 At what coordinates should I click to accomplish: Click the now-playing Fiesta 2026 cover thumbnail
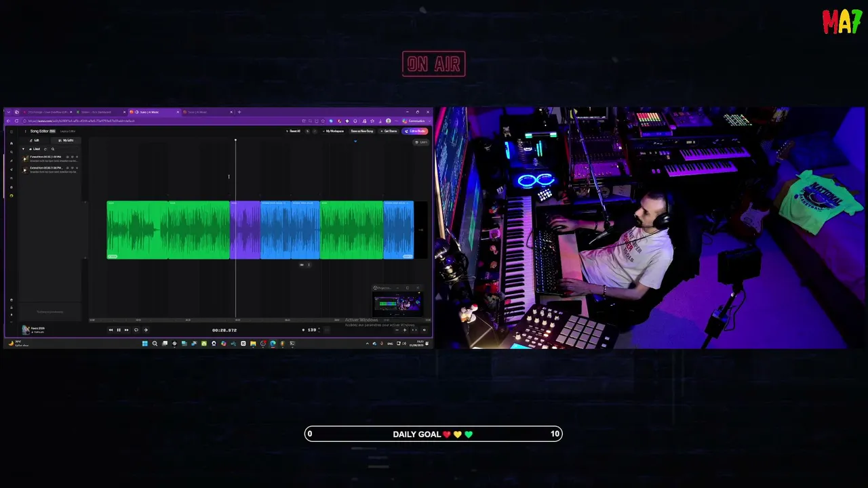(x=26, y=330)
